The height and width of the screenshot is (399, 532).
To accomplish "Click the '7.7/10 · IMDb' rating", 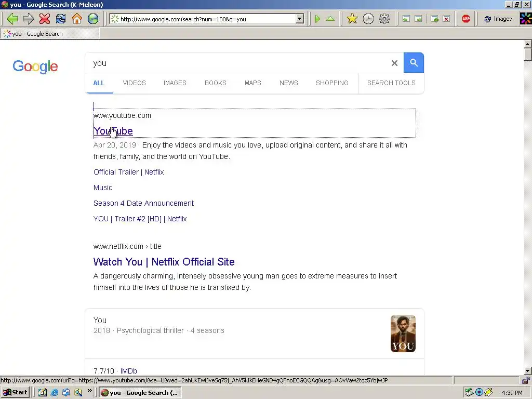I will click(x=115, y=371).
